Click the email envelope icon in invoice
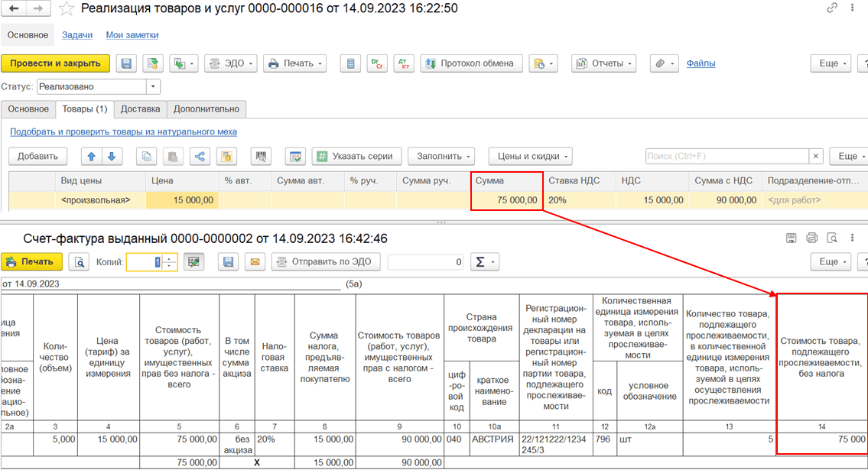 pos(255,262)
